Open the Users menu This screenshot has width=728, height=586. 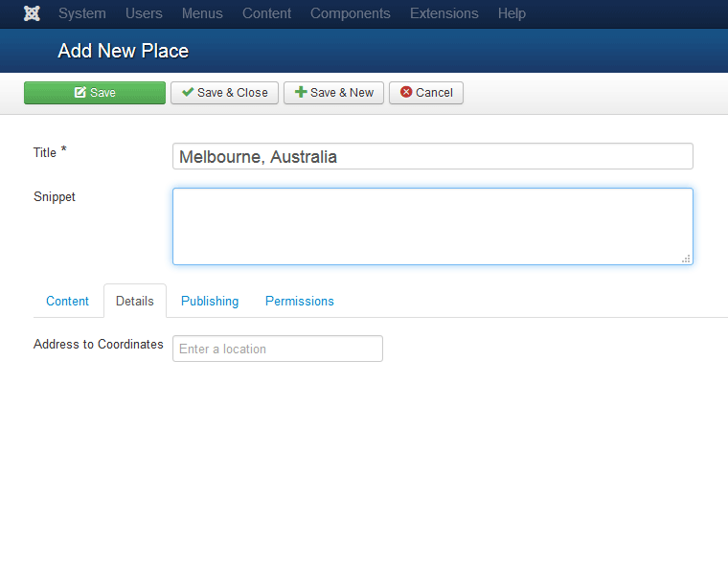144,13
